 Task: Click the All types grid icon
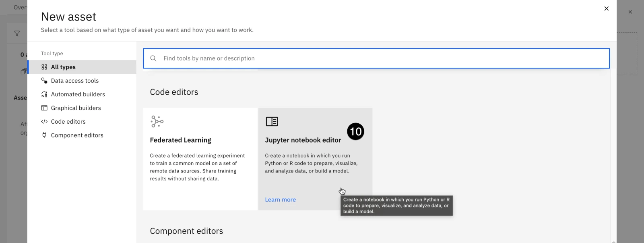coord(44,67)
